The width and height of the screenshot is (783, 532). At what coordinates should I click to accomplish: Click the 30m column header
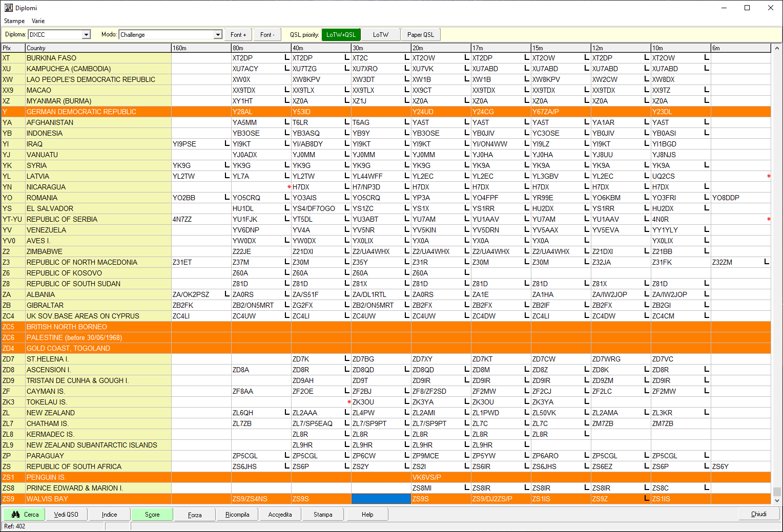[381, 48]
